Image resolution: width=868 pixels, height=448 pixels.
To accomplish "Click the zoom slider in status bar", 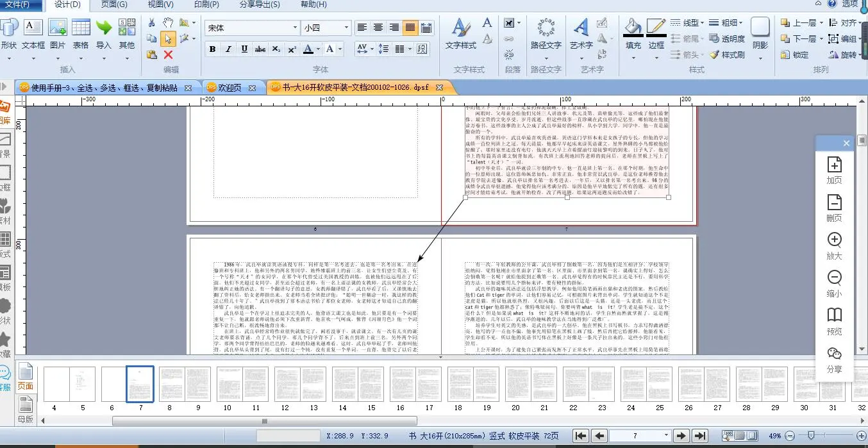I will pos(811,436).
